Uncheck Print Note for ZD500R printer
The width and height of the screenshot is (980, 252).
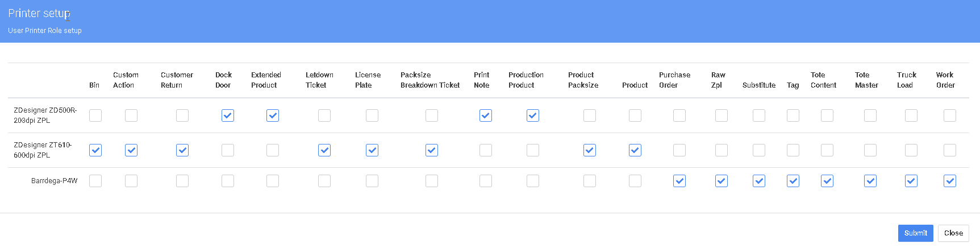486,115
